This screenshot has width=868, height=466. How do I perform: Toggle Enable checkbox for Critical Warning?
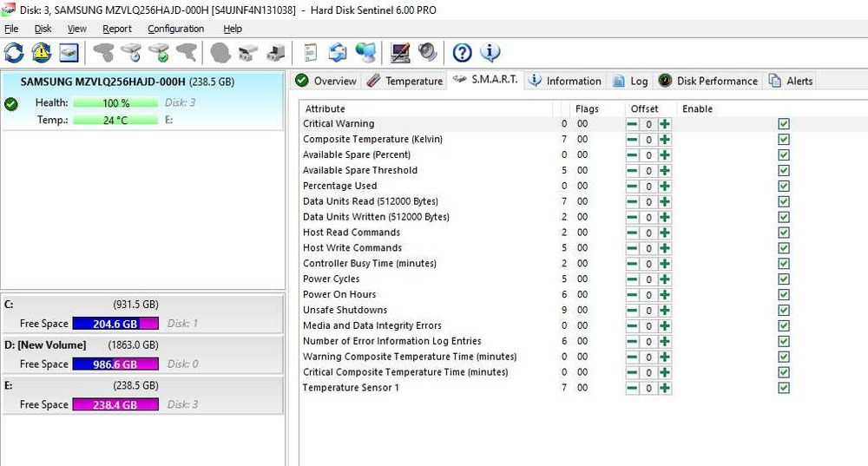point(783,124)
